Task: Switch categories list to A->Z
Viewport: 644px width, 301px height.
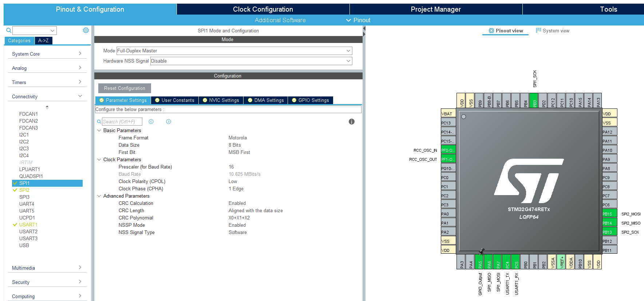Action: pos(44,40)
